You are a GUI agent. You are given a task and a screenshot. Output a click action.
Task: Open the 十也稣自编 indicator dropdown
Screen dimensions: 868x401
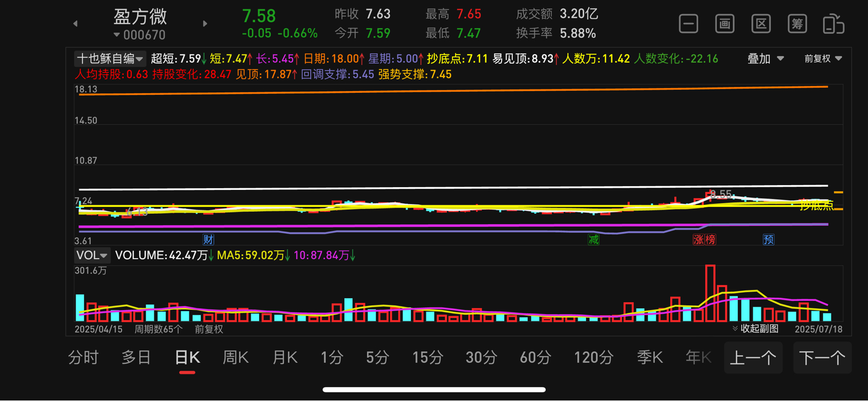109,58
